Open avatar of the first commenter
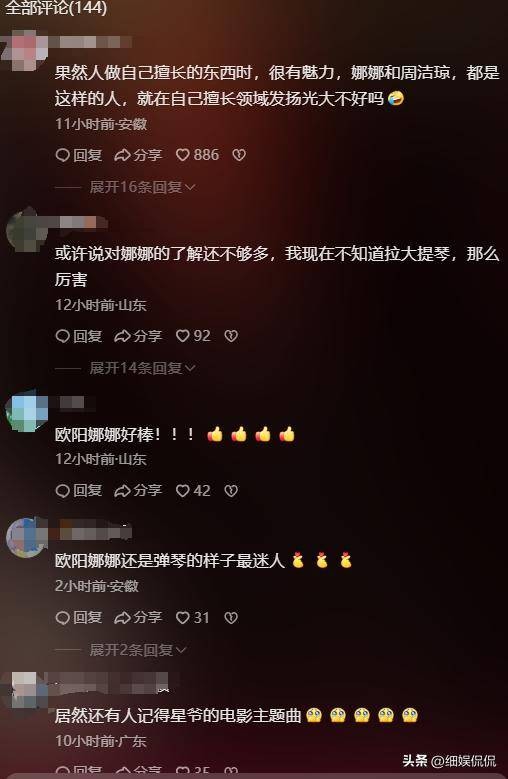This screenshot has width=508, height=779. point(25,49)
